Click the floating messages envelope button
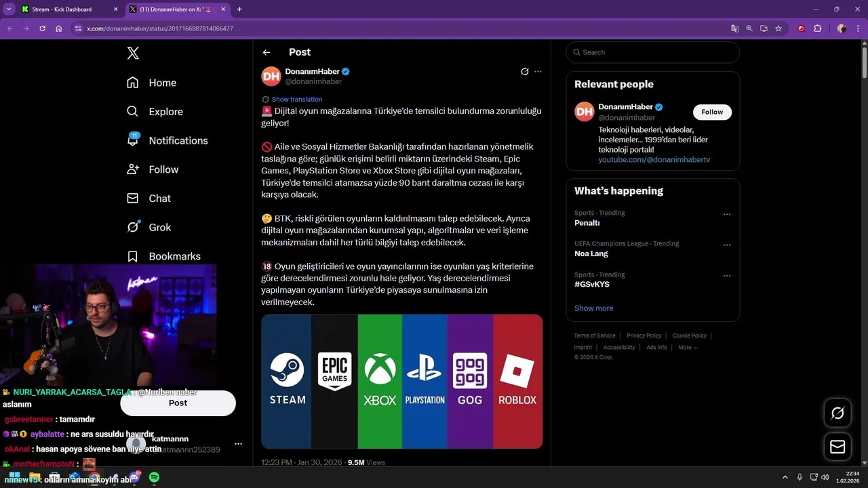868x488 pixels. 837,447
